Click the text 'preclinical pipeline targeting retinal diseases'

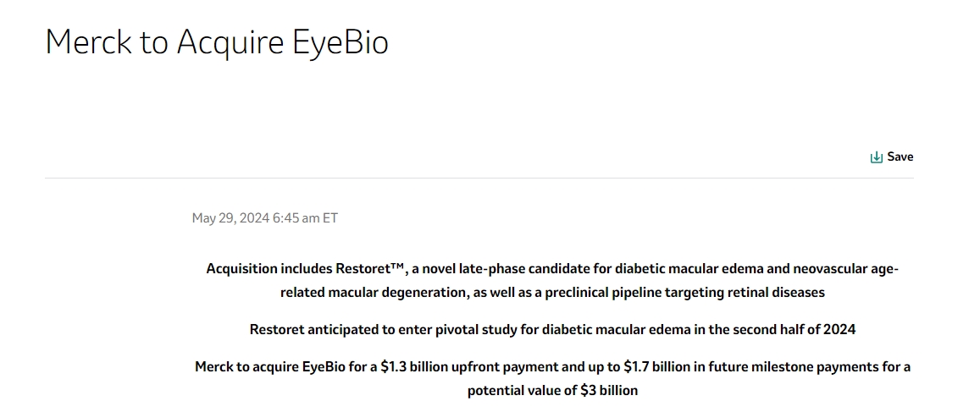(681, 293)
